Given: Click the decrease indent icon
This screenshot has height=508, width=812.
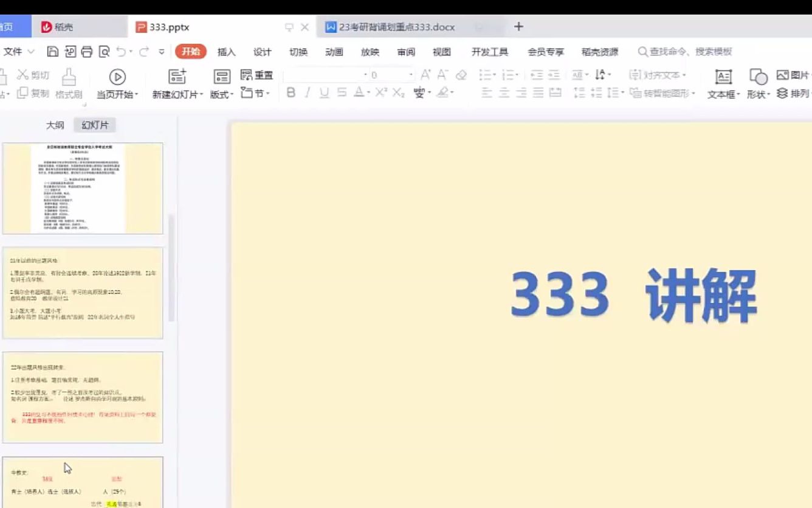Looking at the screenshot, I should click(537, 75).
